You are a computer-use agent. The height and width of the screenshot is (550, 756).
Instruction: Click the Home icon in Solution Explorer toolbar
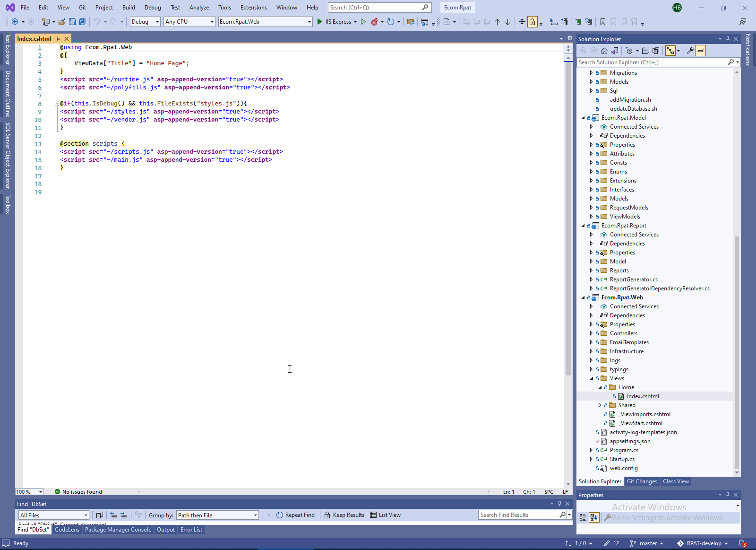604,51
